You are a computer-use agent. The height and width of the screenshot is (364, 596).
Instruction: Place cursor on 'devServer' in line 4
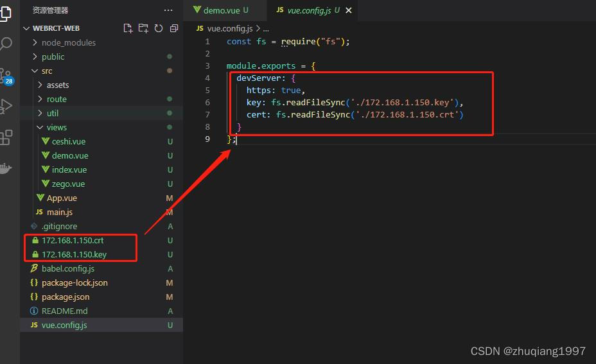(x=258, y=78)
